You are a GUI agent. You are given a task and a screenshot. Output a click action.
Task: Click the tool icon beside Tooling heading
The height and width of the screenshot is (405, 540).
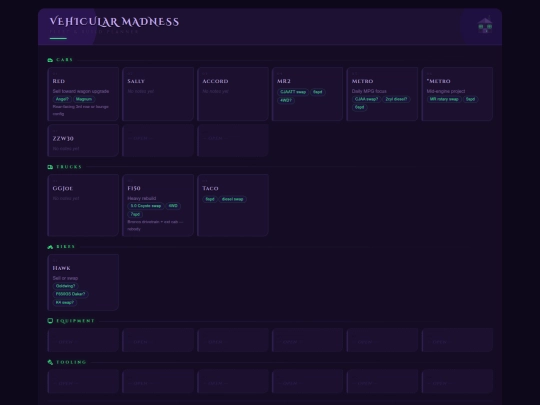pos(50,362)
